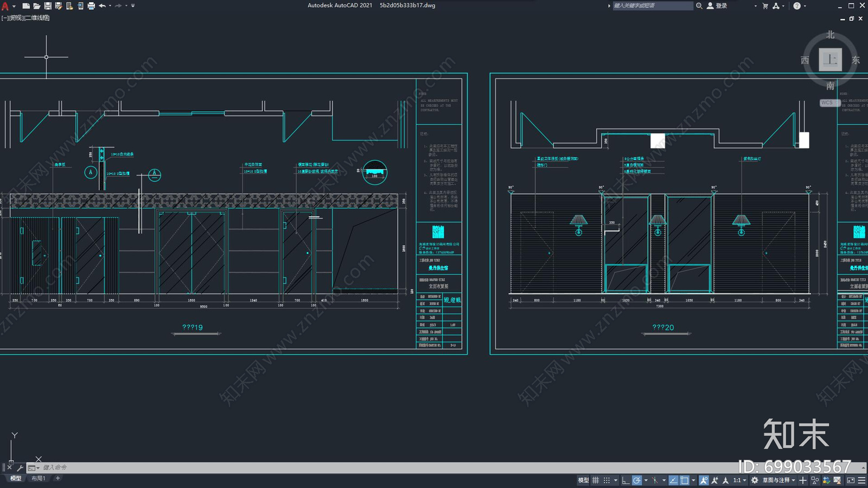
Task: Open the status bar customization menu icon
Action: [x=861, y=480]
